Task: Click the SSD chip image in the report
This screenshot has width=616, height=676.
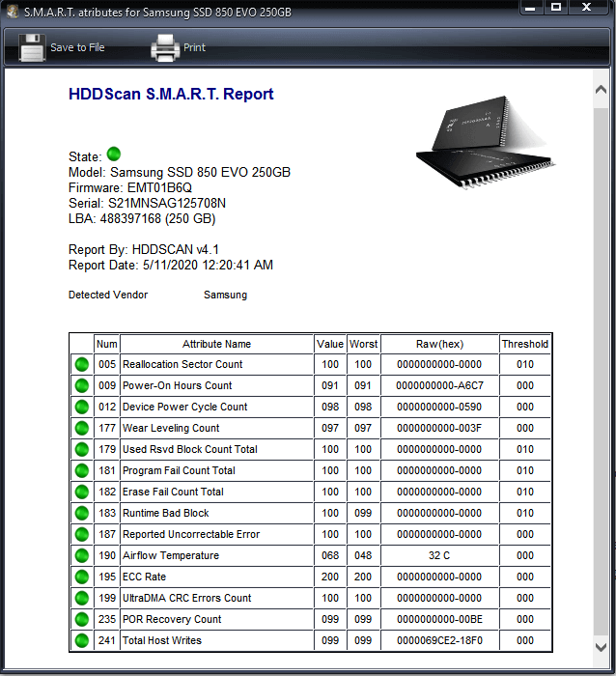Action: point(486,142)
